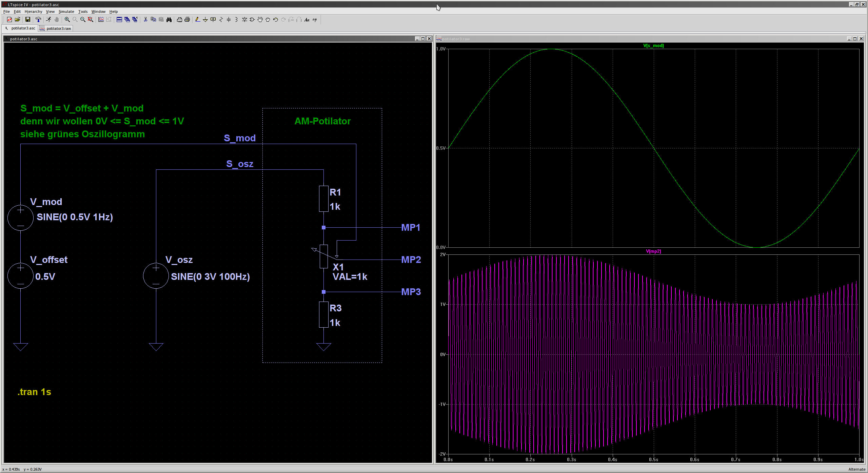Click the Cut scissors tool
The width and height of the screenshot is (868, 473).
click(x=145, y=20)
